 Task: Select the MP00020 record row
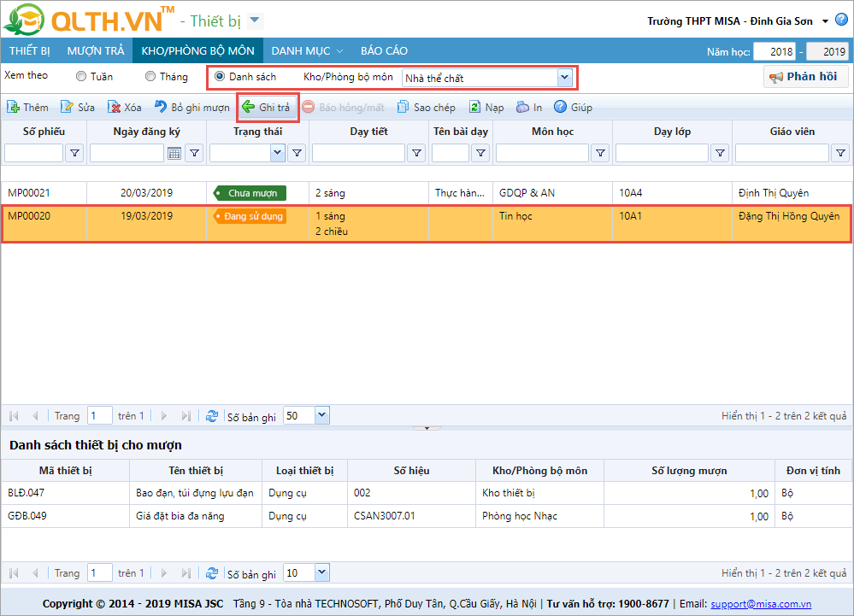point(427,224)
